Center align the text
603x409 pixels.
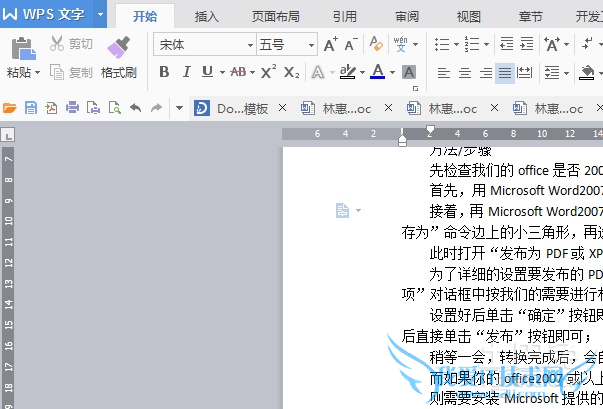[465, 72]
